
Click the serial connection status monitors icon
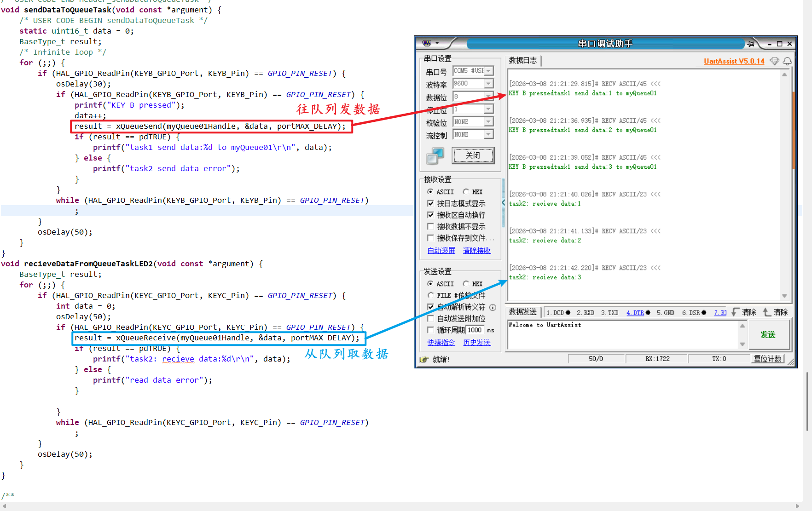435,156
